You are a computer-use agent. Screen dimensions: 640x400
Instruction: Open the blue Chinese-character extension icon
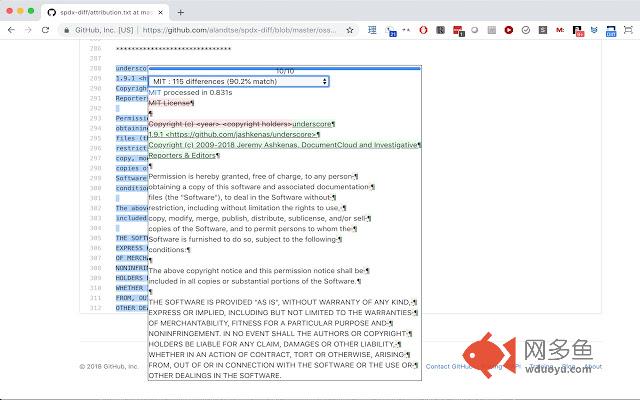point(372,30)
